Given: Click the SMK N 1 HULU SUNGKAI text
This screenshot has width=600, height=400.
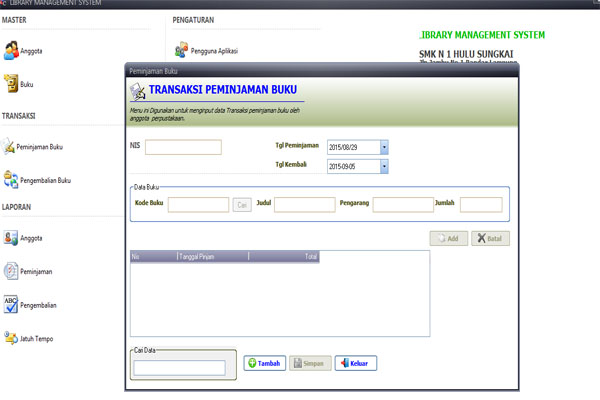Looking at the screenshot, I should click(x=466, y=54).
